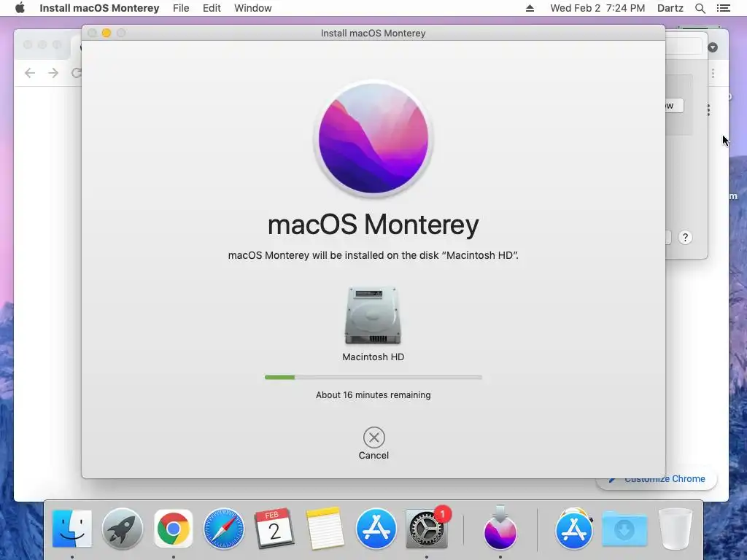747x560 pixels.
Task: Open Notification Center list icon
Action: coord(724,8)
